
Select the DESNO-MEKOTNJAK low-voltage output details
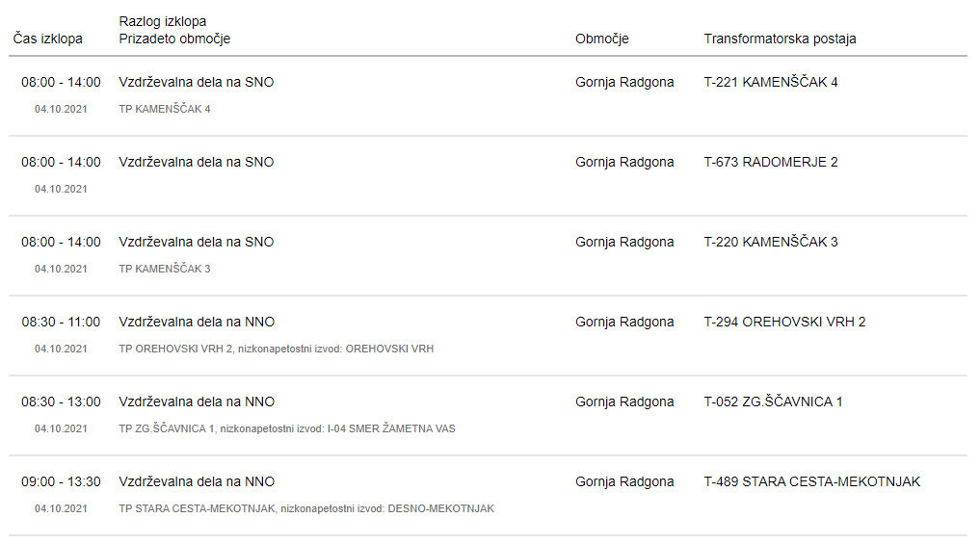click(306, 508)
